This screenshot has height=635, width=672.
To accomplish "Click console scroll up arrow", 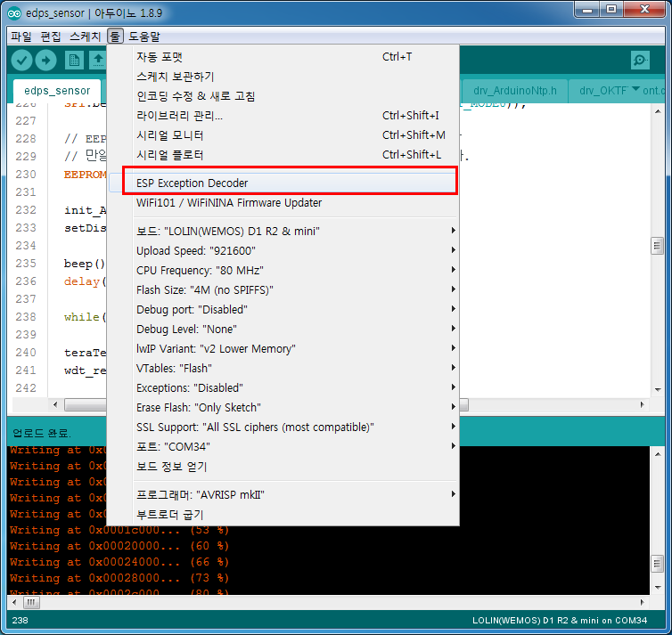I will 658,453.
